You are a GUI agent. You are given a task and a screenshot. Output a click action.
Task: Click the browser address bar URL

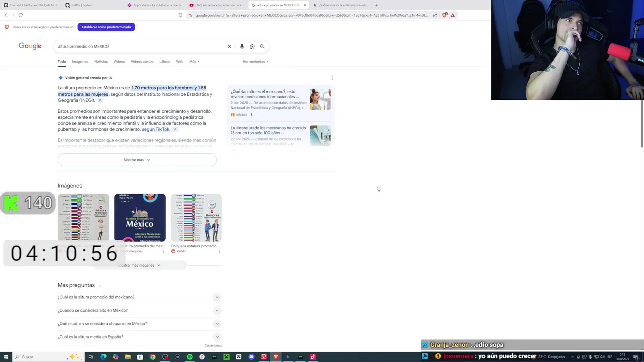coord(311,15)
